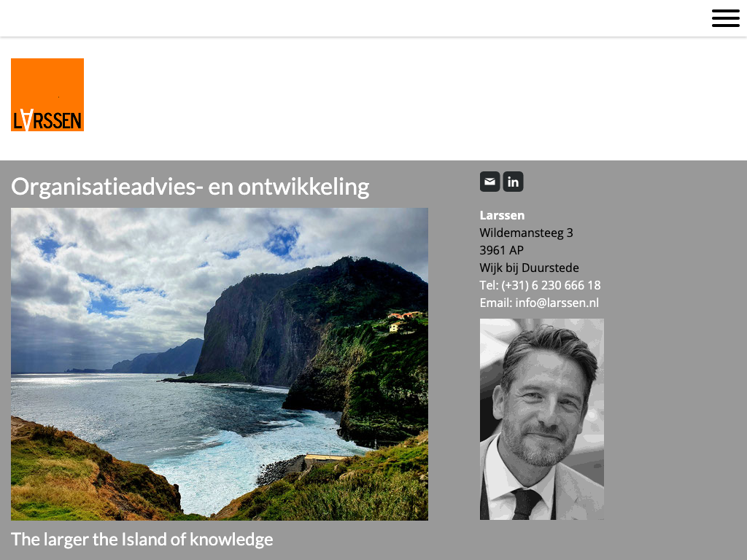747x560 pixels.
Task: Open the coastal cliff landscape photo
Action: (220, 364)
